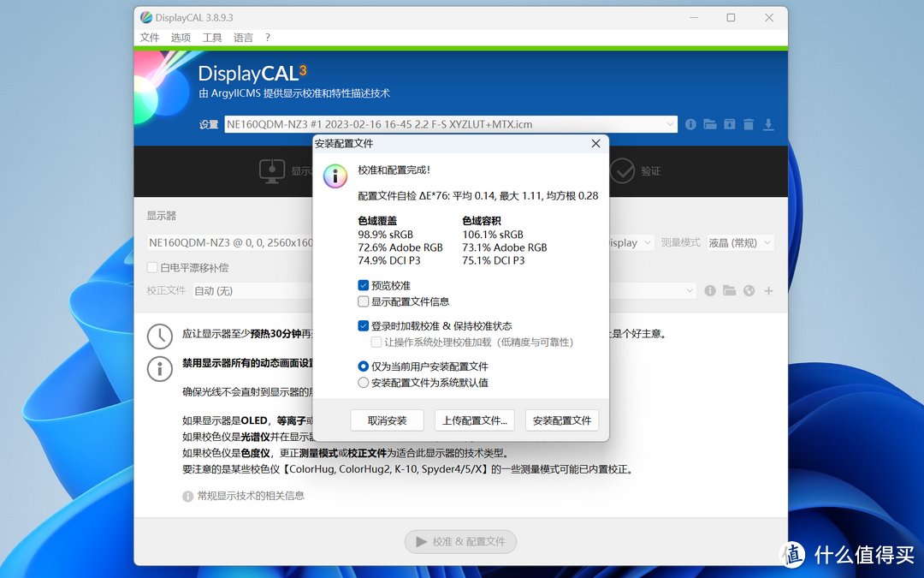Click the 安装配置文件 button
This screenshot has height=578, width=924.
point(561,420)
